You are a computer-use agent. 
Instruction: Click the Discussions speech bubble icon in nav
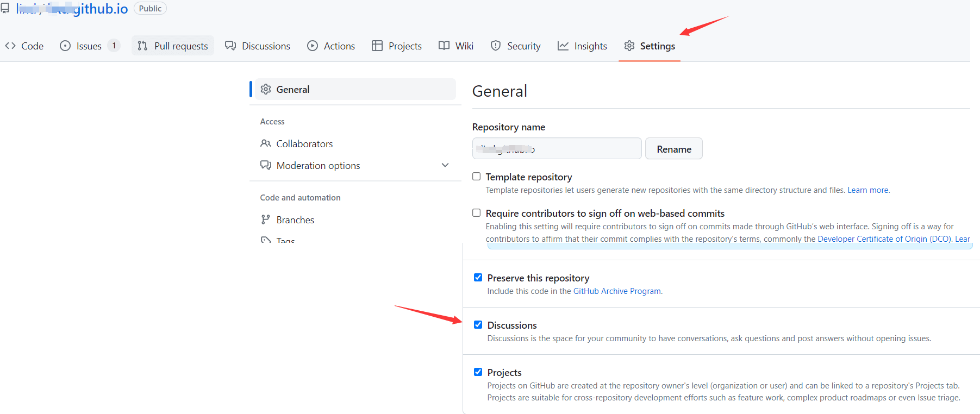coord(230,46)
